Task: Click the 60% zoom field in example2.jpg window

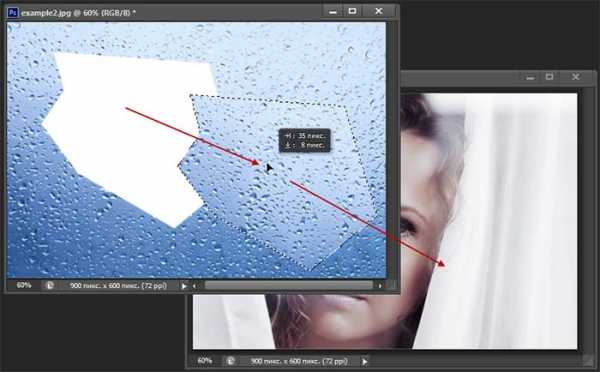Action: (x=24, y=285)
